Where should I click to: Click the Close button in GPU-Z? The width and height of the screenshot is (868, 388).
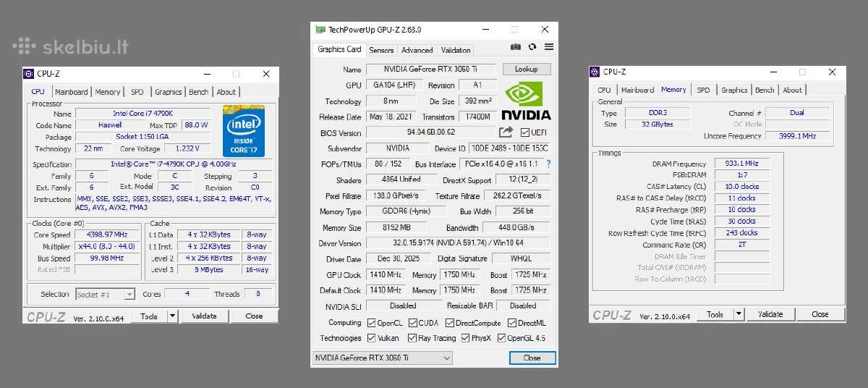[x=532, y=358]
